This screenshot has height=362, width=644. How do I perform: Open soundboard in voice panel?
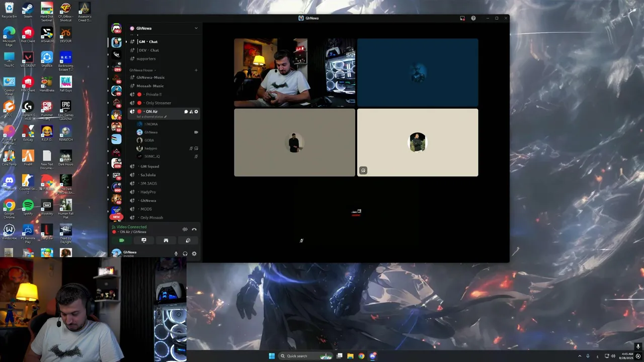point(188,240)
